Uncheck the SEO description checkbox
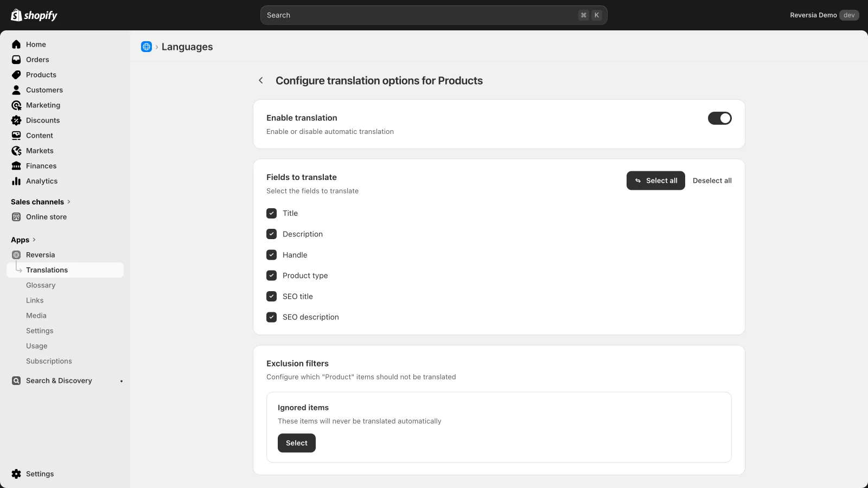 (272, 317)
